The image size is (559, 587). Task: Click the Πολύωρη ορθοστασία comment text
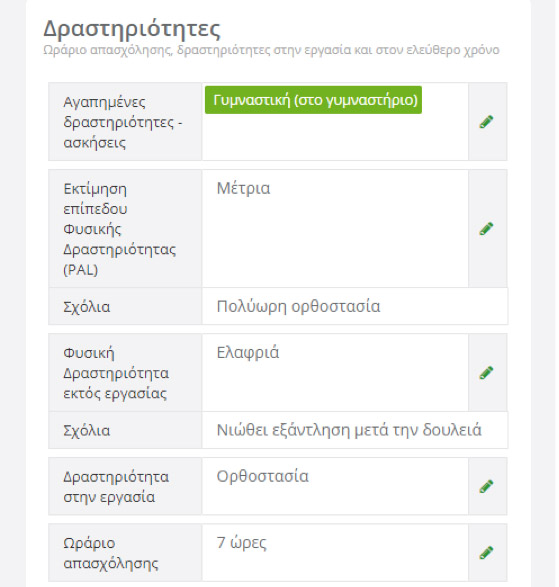[298, 307]
